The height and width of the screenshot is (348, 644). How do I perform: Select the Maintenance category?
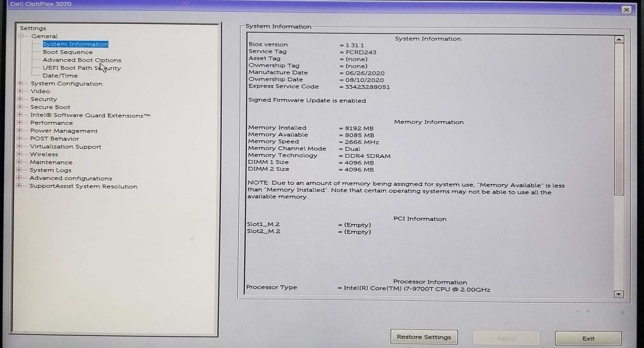(51, 163)
